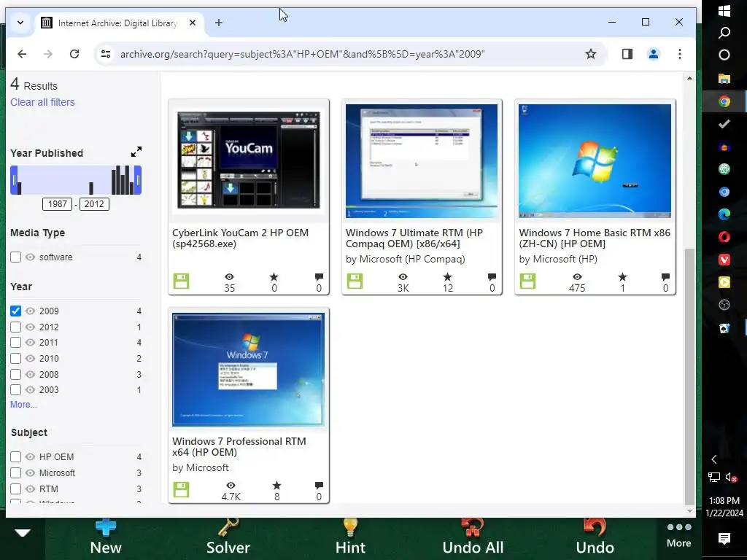Click the left handle of year slider
This screenshot has height=560, width=747.
(14, 180)
